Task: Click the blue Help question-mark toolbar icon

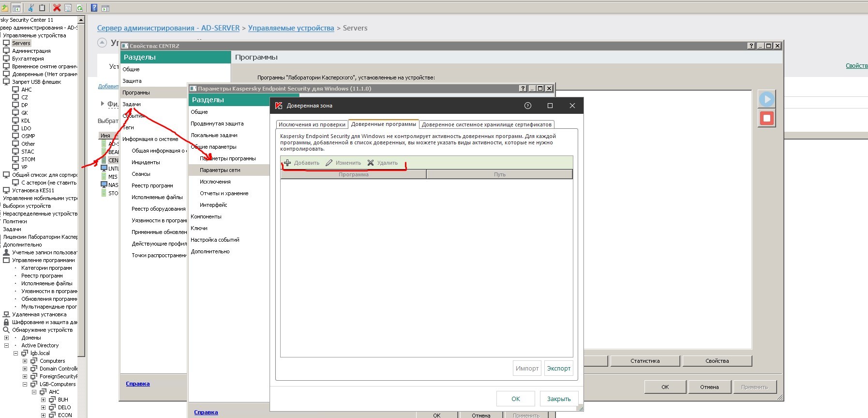Action: pyautogui.click(x=94, y=8)
